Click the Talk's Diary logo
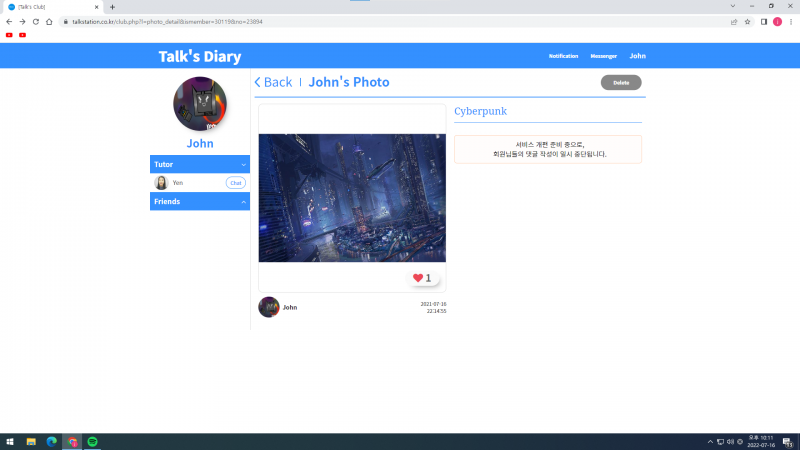The width and height of the screenshot is (800, 450). coord(200,57)
